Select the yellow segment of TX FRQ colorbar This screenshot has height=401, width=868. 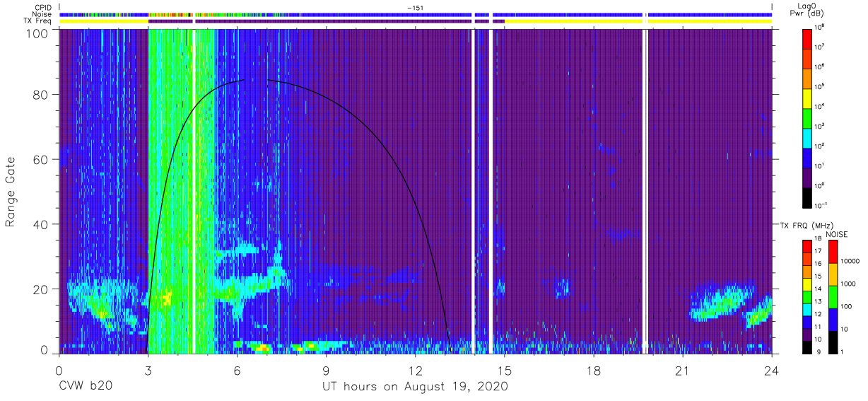807,284
